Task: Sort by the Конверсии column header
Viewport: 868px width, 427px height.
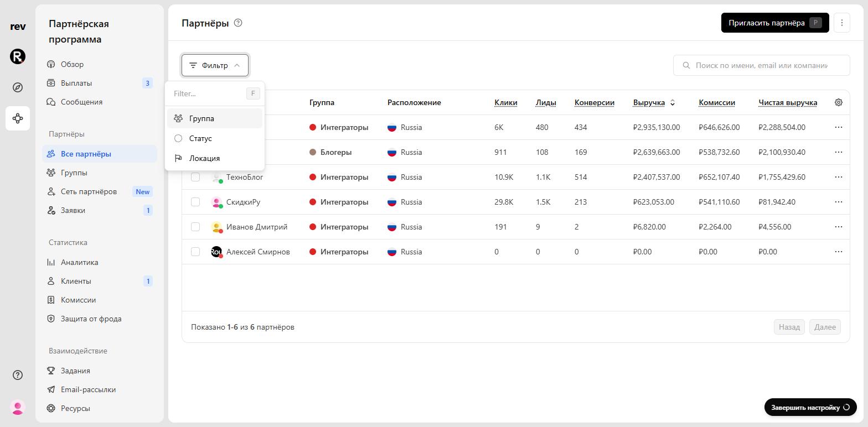Action: click(x=594, y=102)
